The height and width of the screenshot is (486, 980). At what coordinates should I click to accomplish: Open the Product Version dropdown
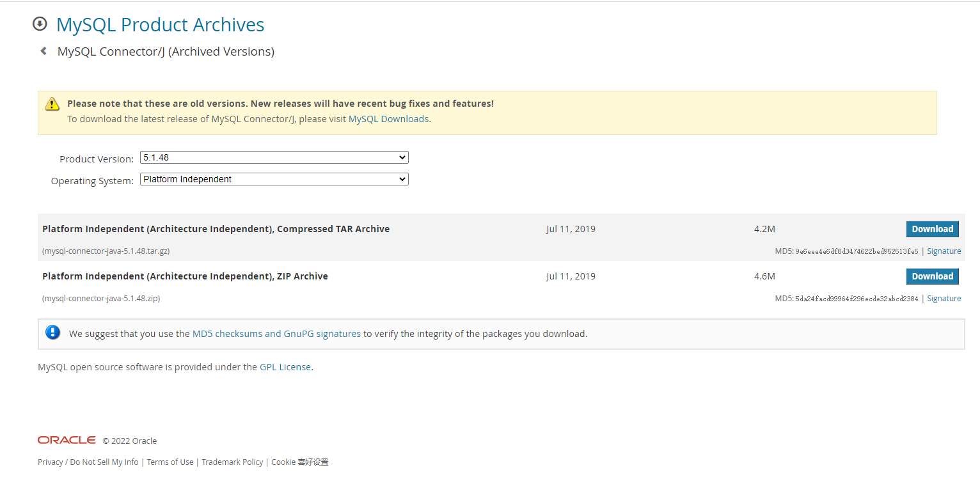click(274, 157)
